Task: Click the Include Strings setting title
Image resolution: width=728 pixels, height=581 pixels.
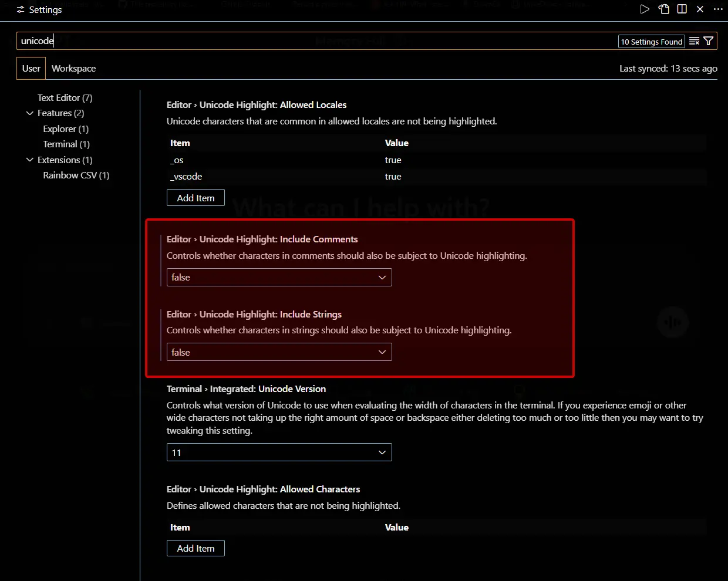Action: (254, 315)
